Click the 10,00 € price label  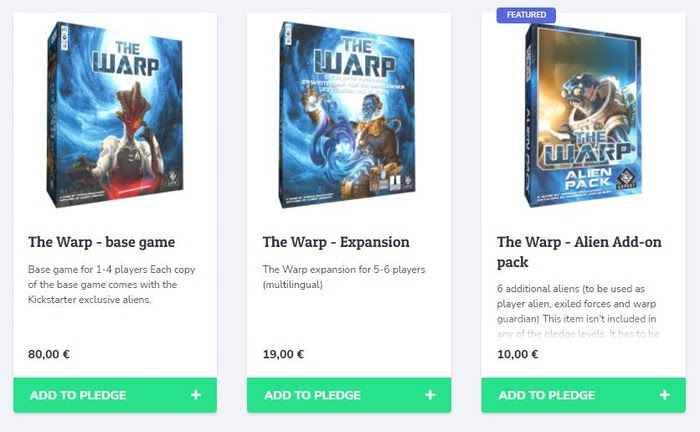pos(517,354)
